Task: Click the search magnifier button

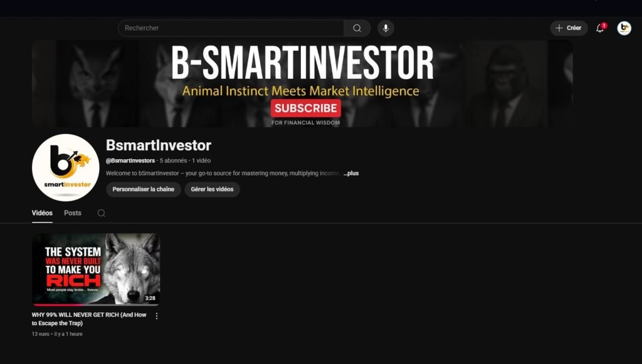Action: point(357,28)
